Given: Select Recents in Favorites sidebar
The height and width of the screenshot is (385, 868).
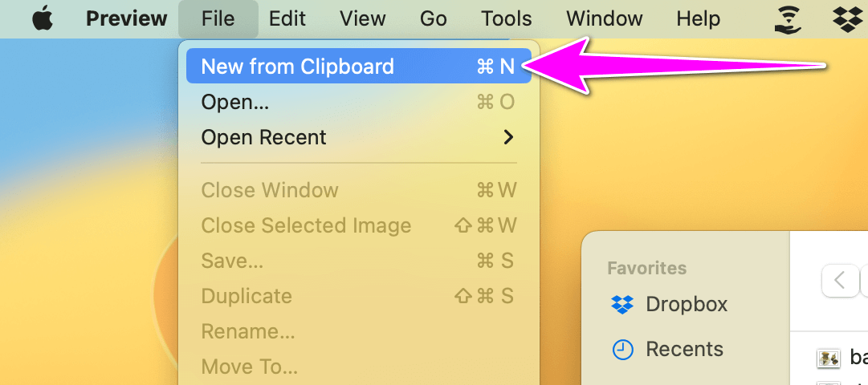Looking at the screenshot, I should [684, 350].
